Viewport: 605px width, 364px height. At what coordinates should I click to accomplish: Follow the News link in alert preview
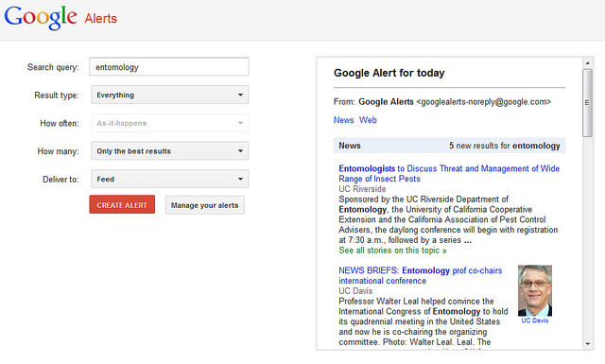click(x=343, y=120)
